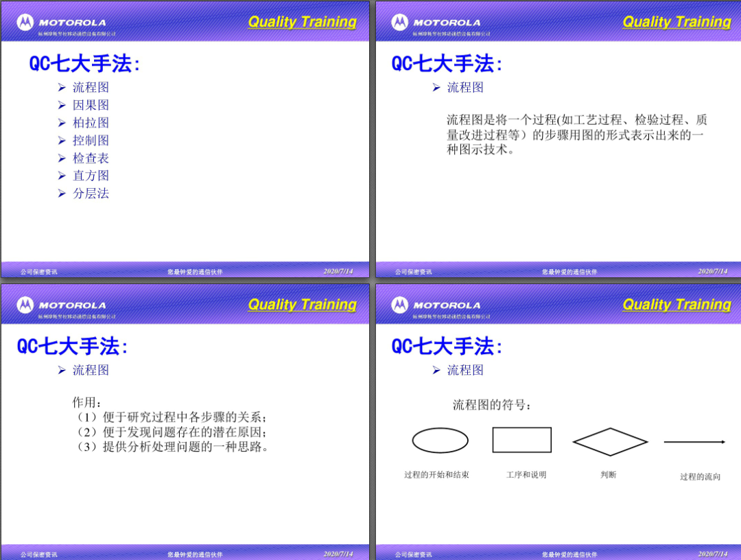
Task: Select the 检查表 item in the list
Action: pyautogui.click(x=92, y=158)
